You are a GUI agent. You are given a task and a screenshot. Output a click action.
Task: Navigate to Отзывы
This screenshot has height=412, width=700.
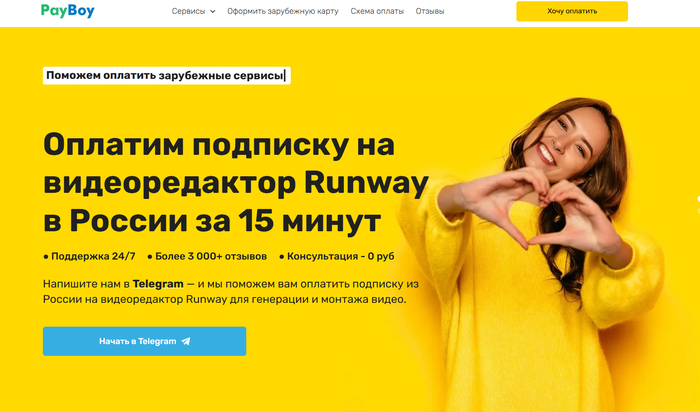tap(429, 11)
